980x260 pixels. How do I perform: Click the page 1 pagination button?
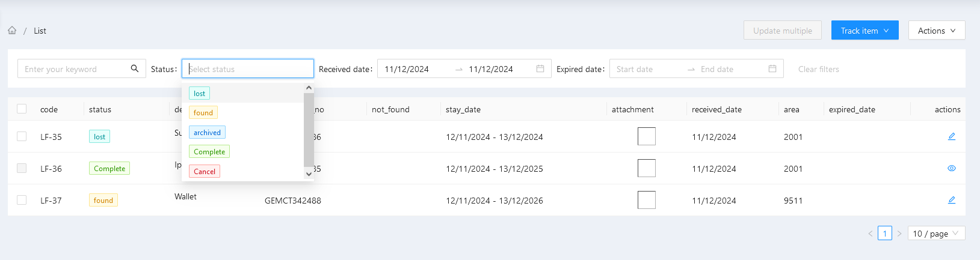(884, 234)
